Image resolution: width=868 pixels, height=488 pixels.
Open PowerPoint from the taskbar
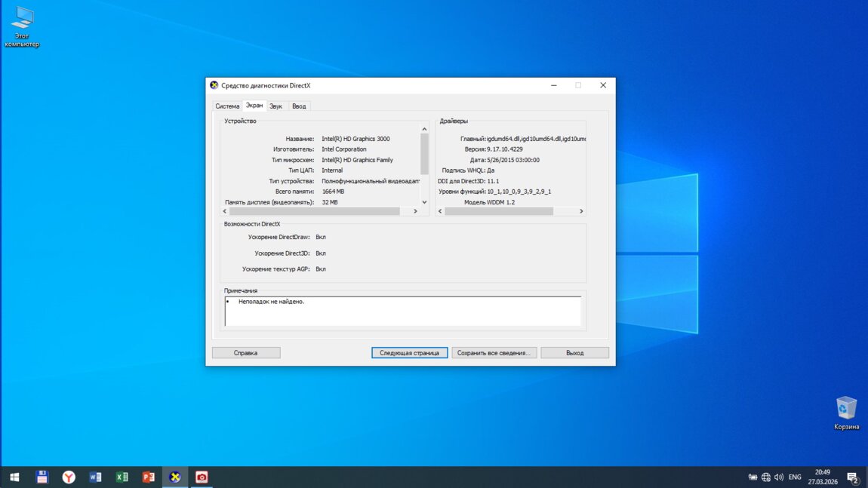tap(149, 477)
